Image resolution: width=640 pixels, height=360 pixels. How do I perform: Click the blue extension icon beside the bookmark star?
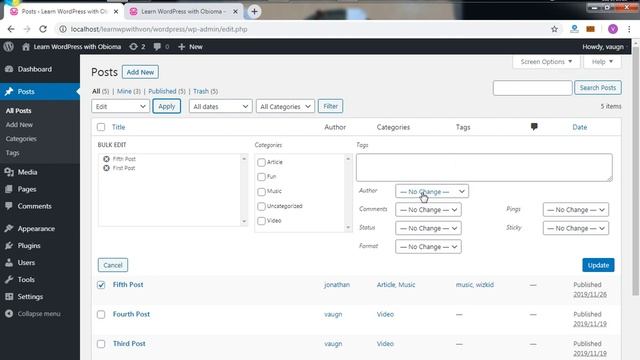(574, 29)
